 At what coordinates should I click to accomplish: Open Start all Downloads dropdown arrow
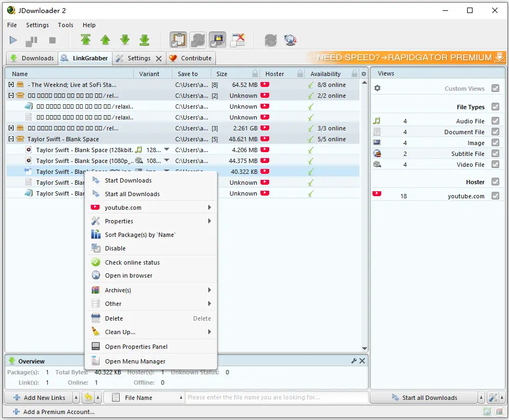click(481, 397)
